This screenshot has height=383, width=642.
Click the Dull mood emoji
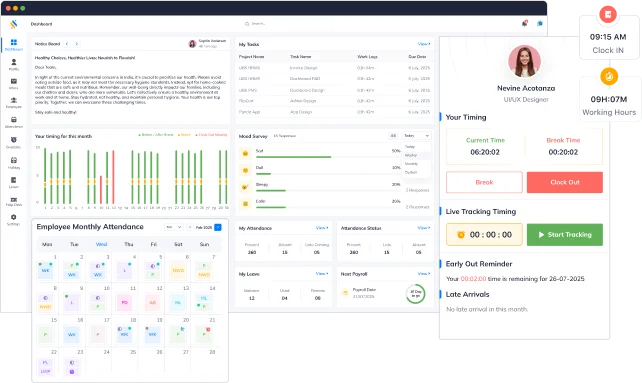tap(245, 170)
